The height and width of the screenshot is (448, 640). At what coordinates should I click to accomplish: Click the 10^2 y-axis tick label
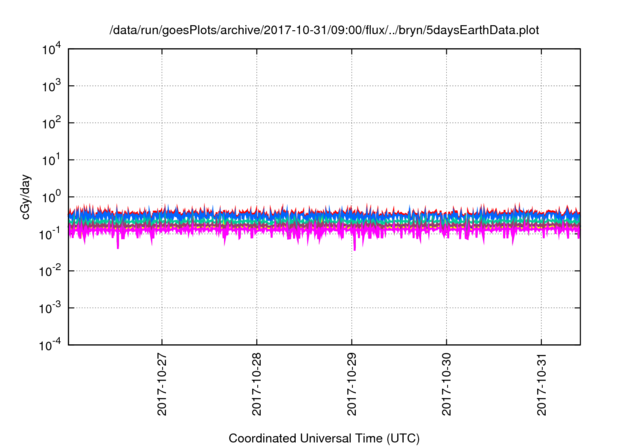click(x=51, y=123)
